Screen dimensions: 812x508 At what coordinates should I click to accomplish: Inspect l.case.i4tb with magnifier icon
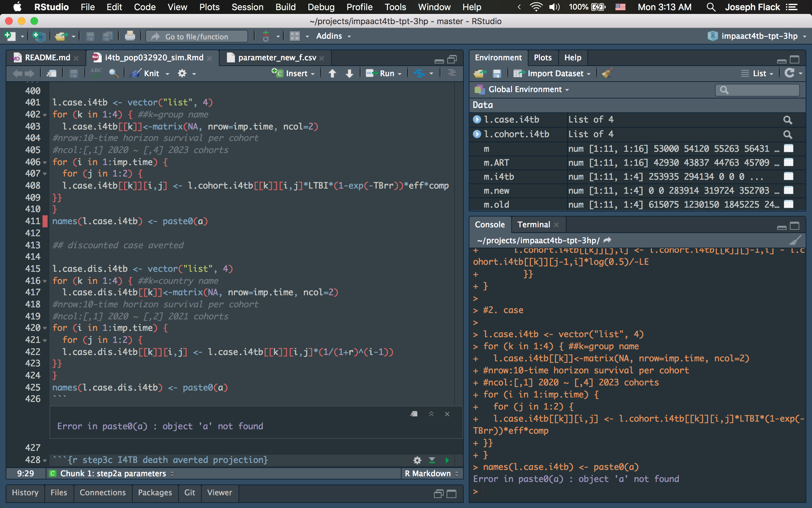pos(788,120)
